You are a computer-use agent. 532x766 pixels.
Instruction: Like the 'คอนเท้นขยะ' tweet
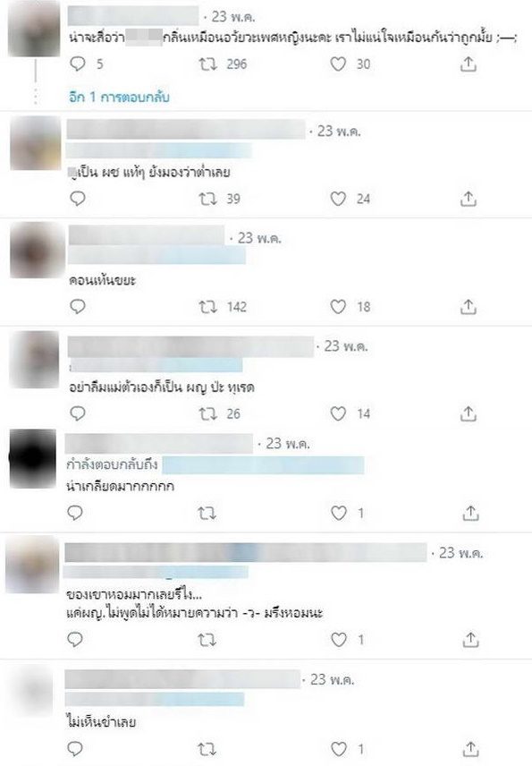click(338, 307)
